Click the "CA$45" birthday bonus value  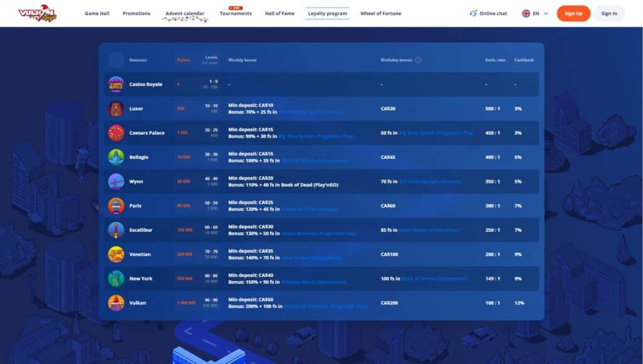click(388, 157)
